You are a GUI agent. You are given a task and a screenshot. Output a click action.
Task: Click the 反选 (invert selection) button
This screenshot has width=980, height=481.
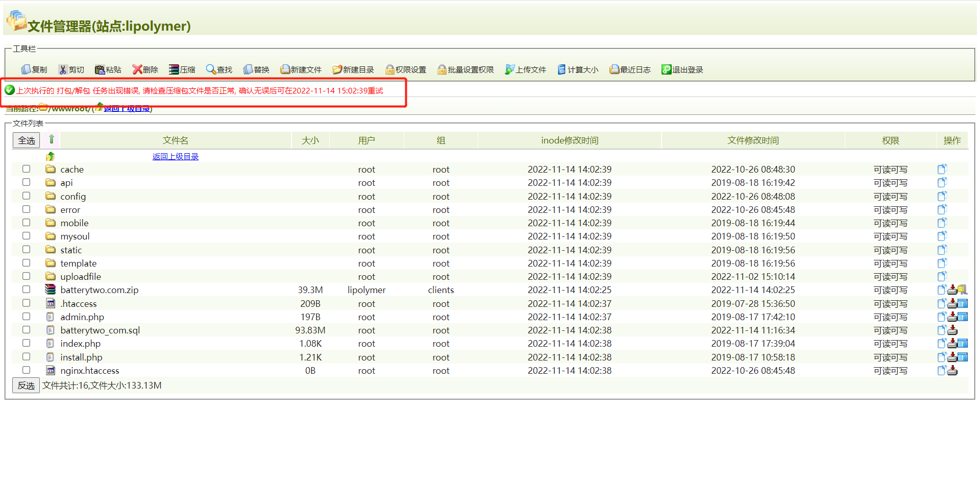(x=26, y=386)
